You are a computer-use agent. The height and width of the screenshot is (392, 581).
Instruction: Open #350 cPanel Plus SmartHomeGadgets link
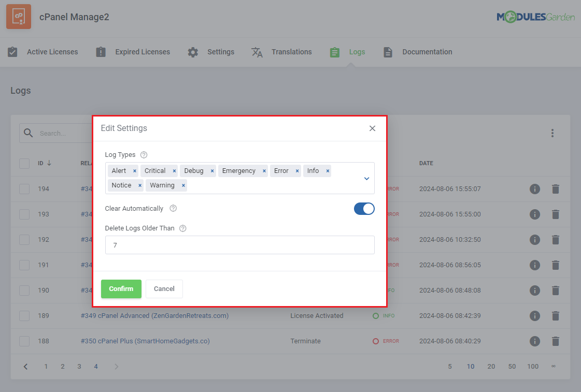click(x=145, y=341)
